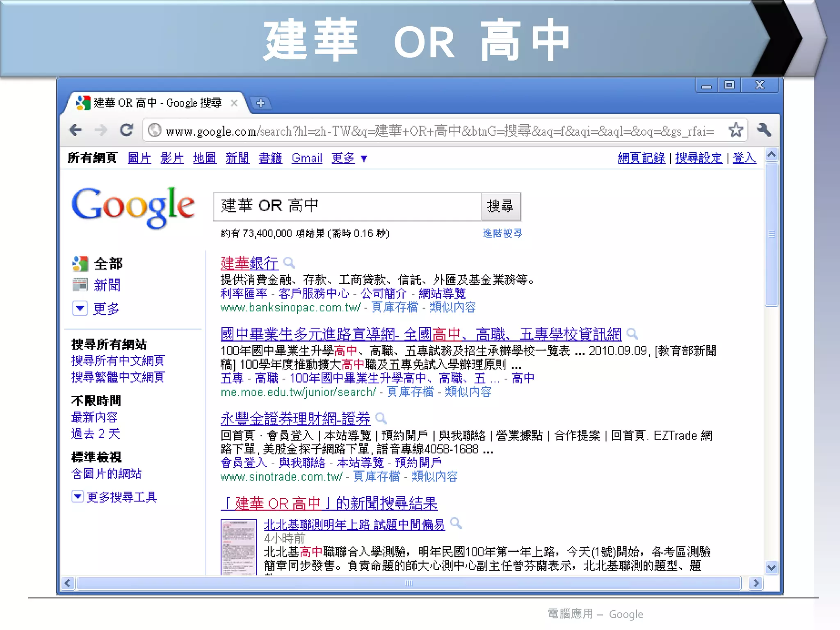The height and width of the screenshot is (630, 840).
Task: Click the 搜尋 search button
Action: (500, 206)
